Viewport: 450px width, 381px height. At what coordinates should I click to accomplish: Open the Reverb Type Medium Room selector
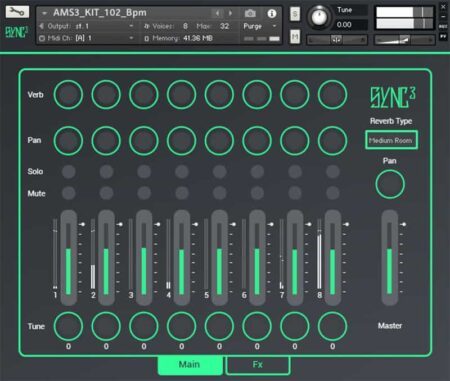click(x=391, y=140)
